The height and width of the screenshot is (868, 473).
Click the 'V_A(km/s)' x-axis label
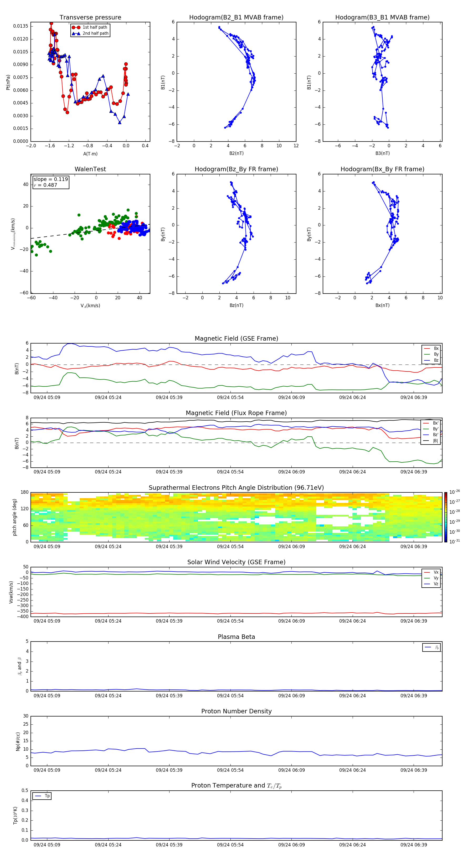(x=90, y=306)
